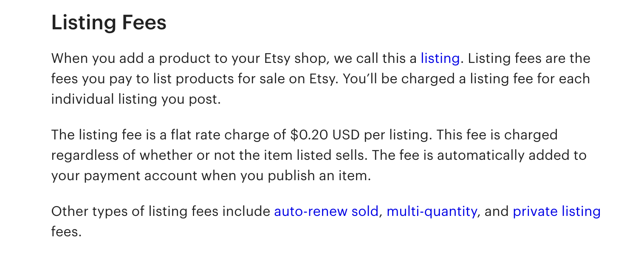Open the "multi-quantity" fees link
This screenshot has width=644, height=255.
click(x=431, y=211)
